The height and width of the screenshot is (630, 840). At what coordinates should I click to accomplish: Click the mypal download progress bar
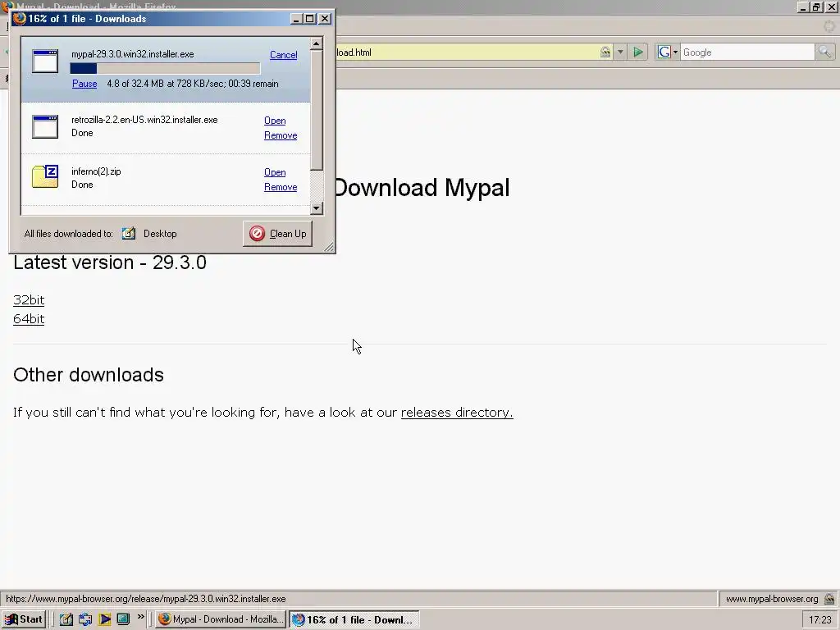point(165,69)
